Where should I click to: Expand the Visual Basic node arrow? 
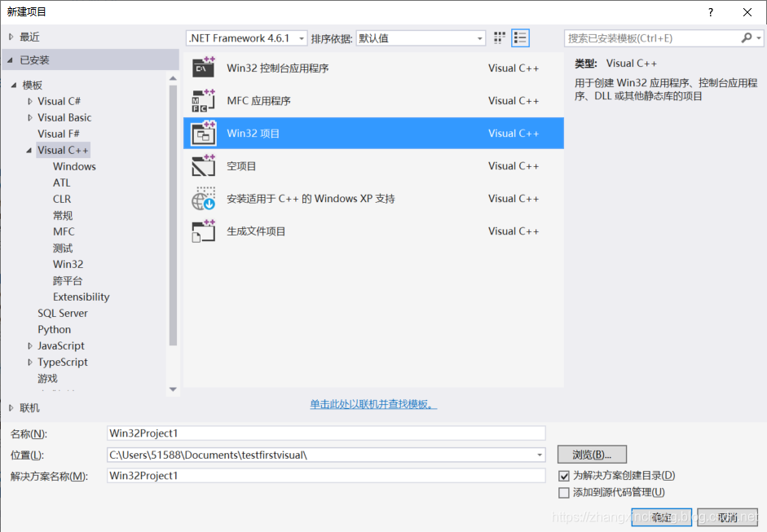click(x=30, y=117)
